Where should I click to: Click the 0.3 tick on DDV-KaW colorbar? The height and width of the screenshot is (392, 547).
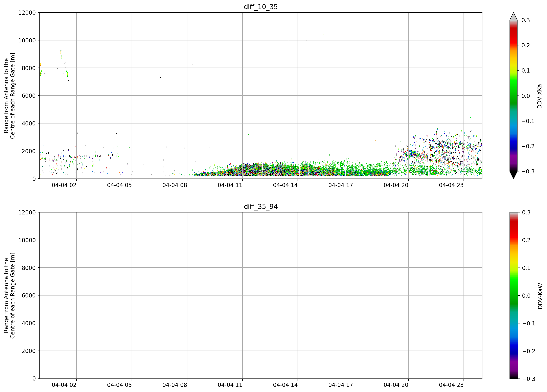pos(526,212)
